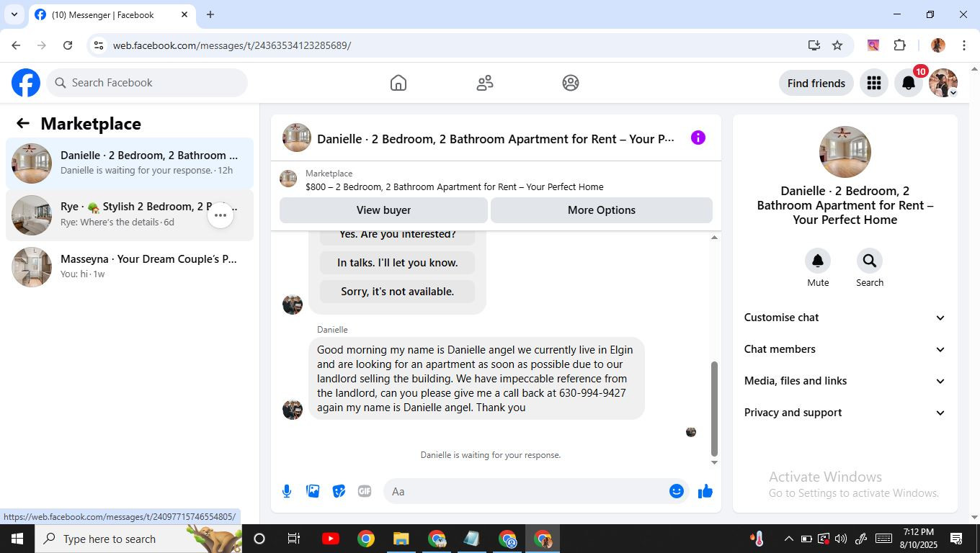Choose reply 'Yes. Are you interested?'

397,235
